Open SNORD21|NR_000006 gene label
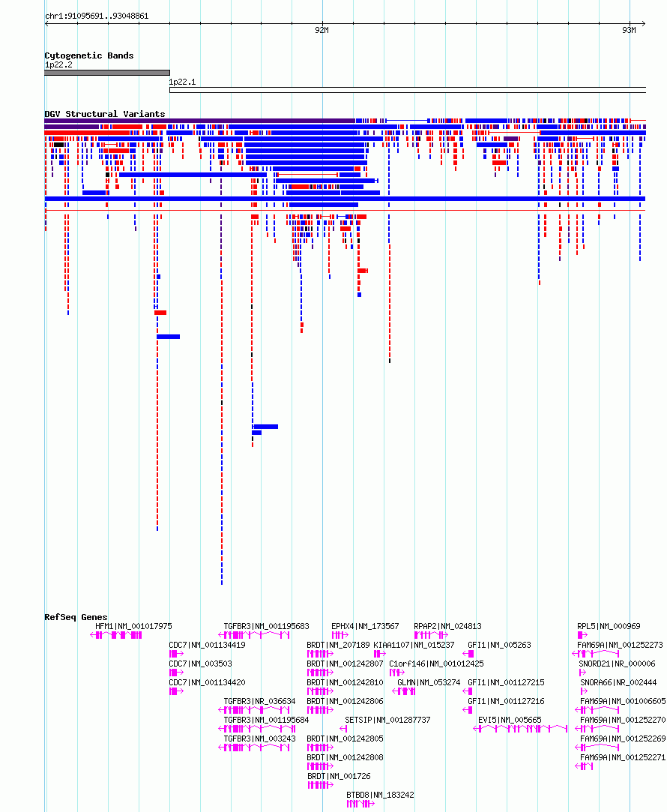The image size is (667, 812). click(x=617, y=664)
